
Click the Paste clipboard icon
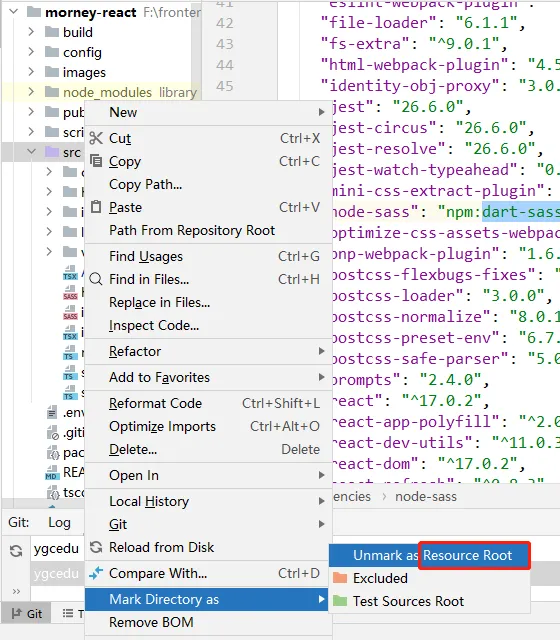pos(96,207)
